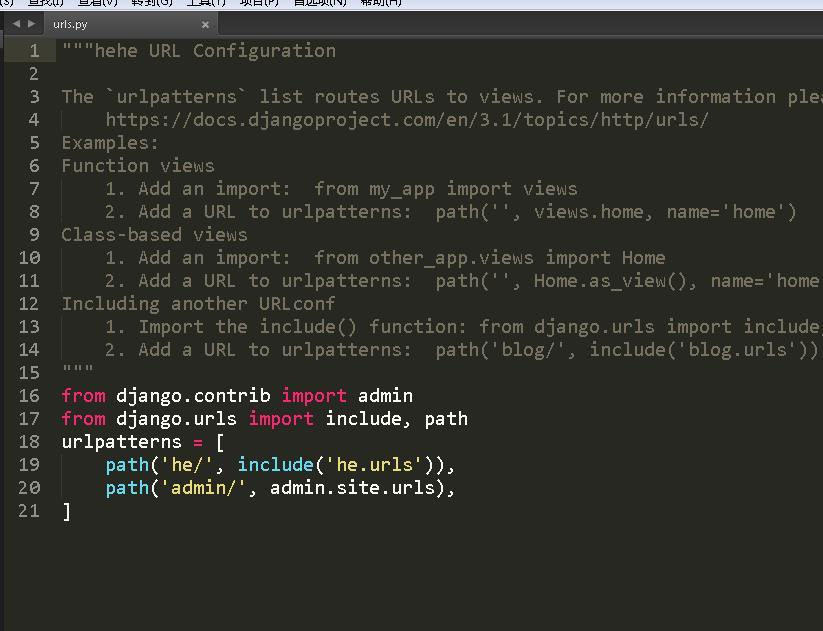
Task: Click 'Class-based views' on line 9
Action: [x=154, y=235]
